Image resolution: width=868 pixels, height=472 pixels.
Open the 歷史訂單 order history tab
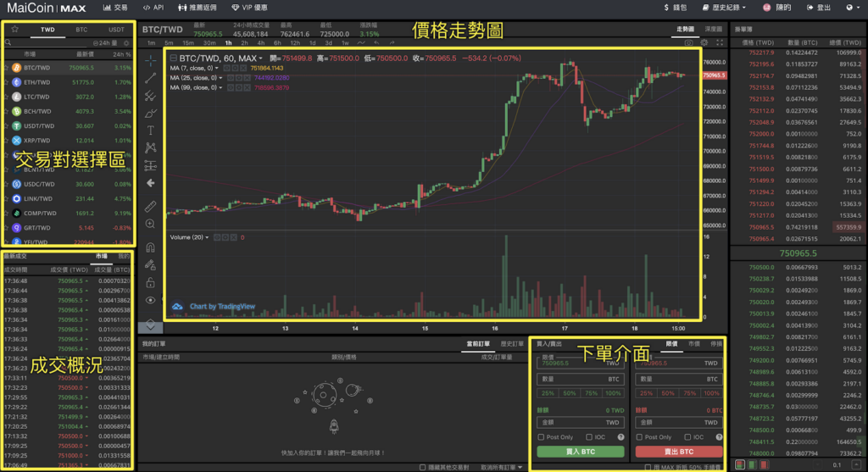click(x=512, y=344)
